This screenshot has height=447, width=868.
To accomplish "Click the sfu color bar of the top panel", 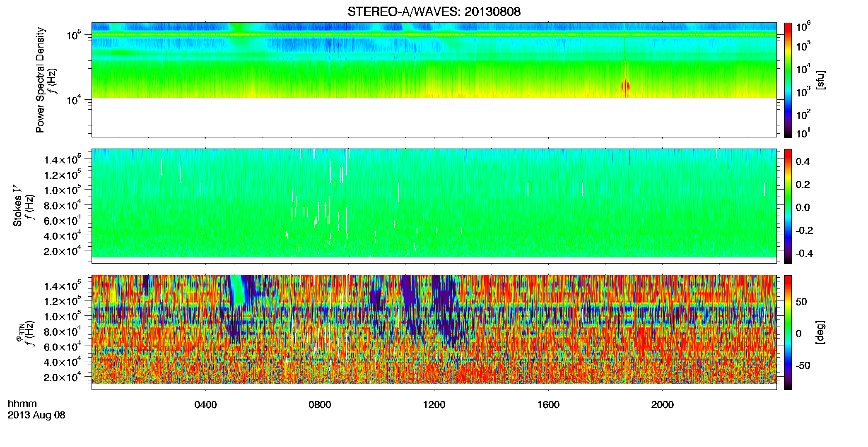I will [x=788, y=80].
